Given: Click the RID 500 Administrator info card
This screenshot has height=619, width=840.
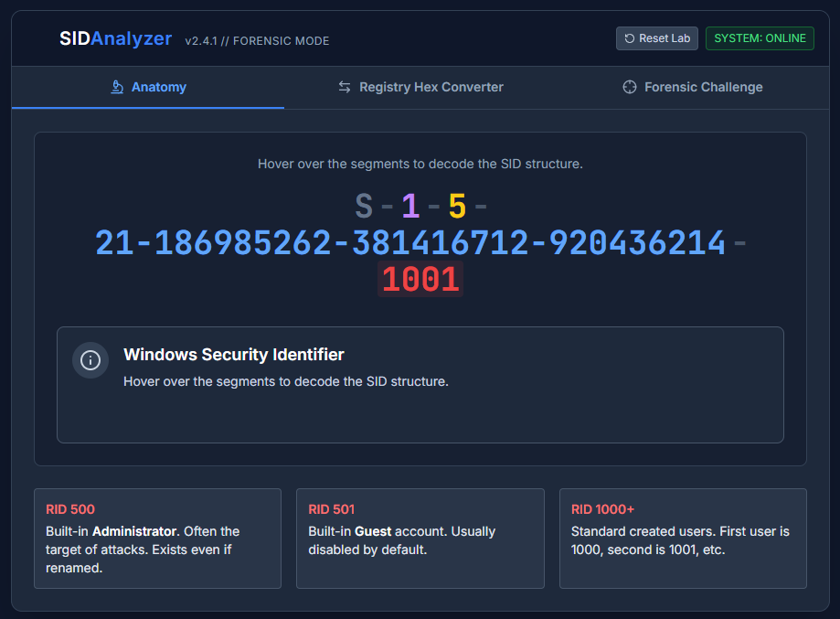Looking at the screenshot, I should point(157,538).
